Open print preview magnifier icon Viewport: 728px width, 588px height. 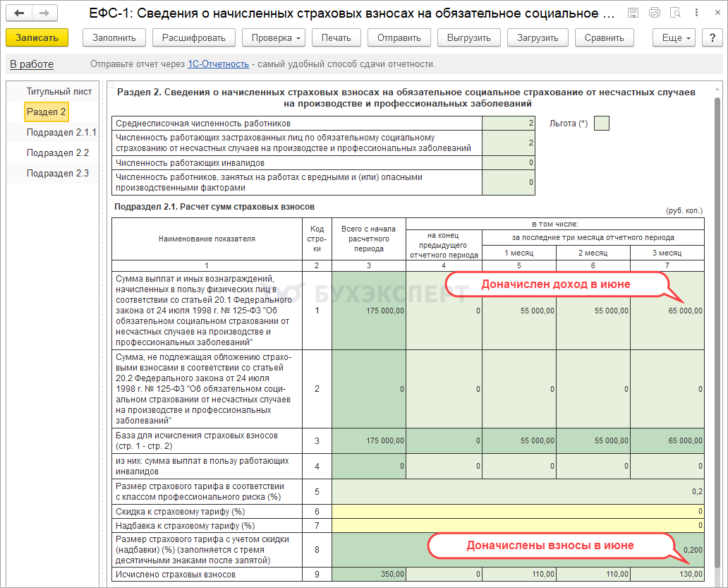[x=676, y=13]
